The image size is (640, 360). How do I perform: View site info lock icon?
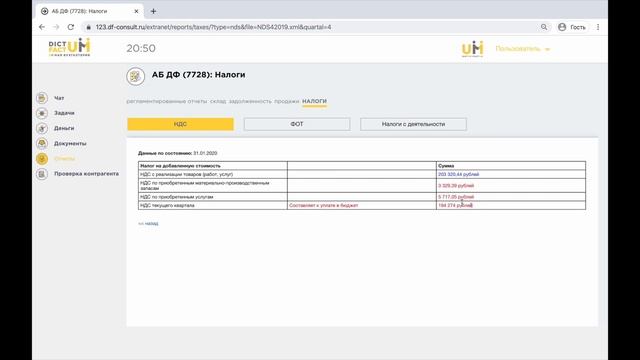(x=89, y=27)
